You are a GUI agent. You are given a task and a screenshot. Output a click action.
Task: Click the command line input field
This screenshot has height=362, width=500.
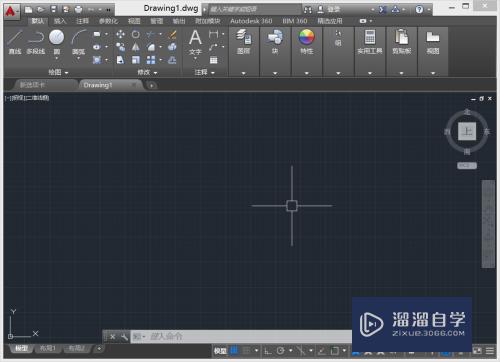242,337
